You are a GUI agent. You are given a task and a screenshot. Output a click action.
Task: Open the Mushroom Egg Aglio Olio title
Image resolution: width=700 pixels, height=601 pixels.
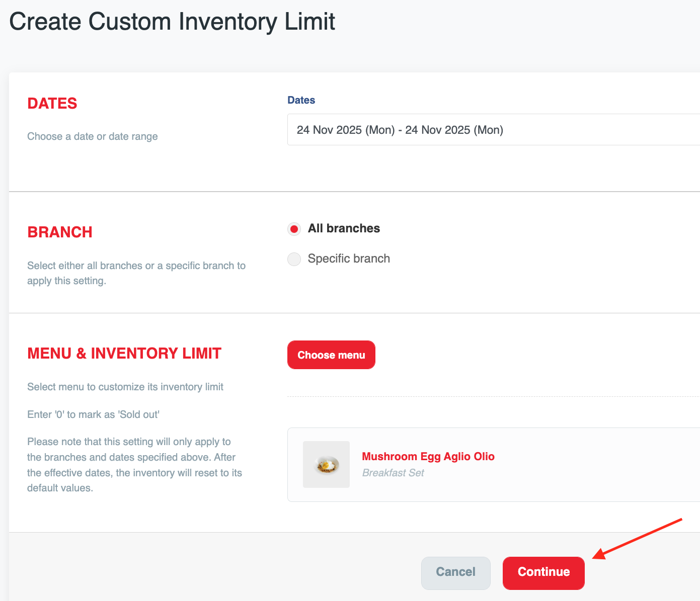click(x=428, y=457)
